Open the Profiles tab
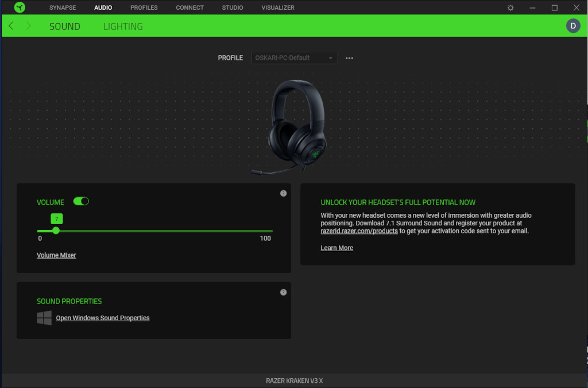The image size is (588, 388). [x=144, y=7]
